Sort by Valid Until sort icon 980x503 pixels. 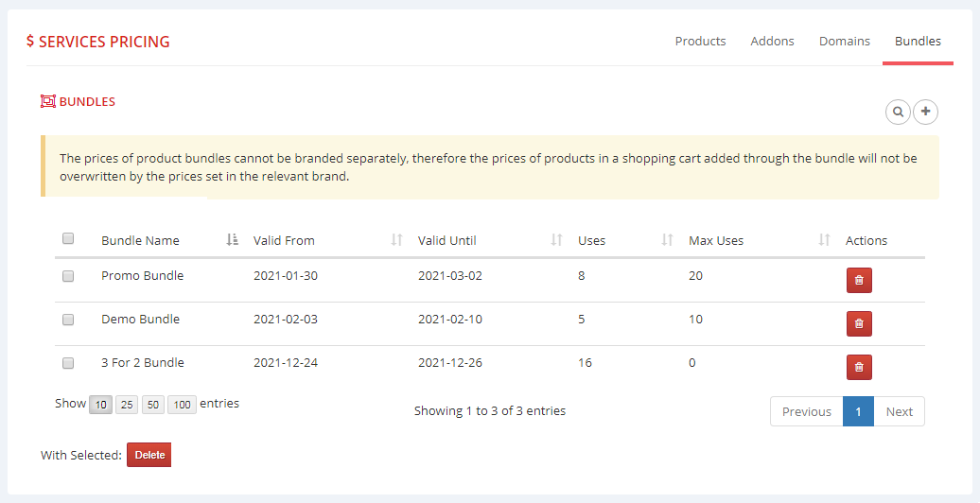click(557, 240)
